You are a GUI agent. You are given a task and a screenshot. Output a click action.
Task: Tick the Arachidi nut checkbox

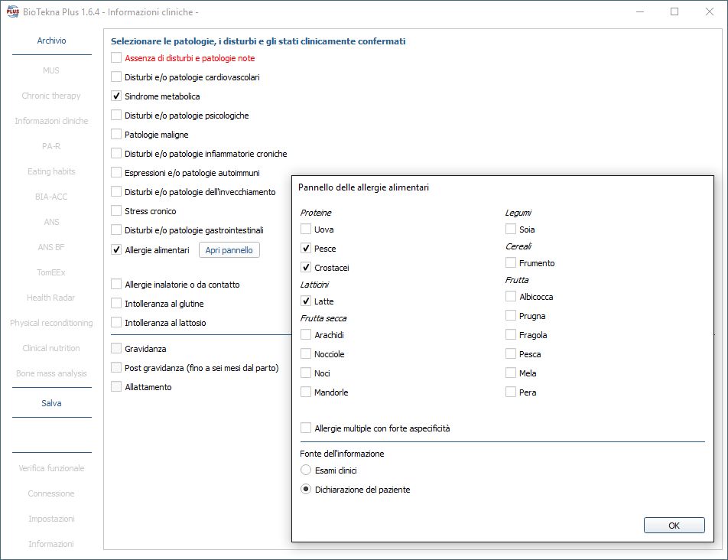tap(307, 335)
